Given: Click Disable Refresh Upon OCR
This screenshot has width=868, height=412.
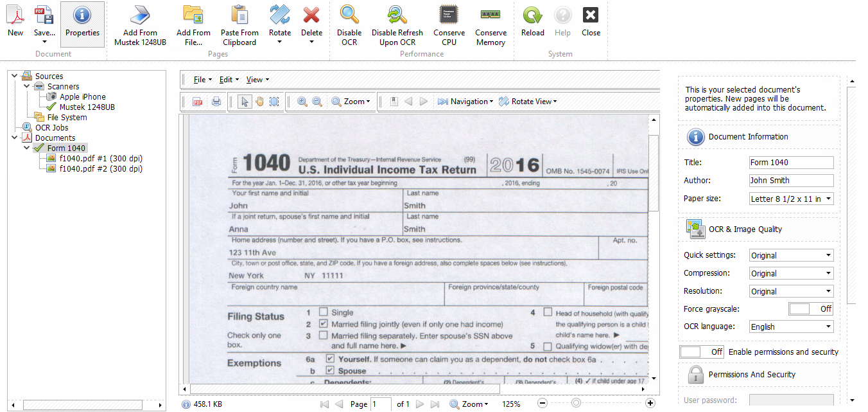Looking at the screenshot, I should (397, 26).
